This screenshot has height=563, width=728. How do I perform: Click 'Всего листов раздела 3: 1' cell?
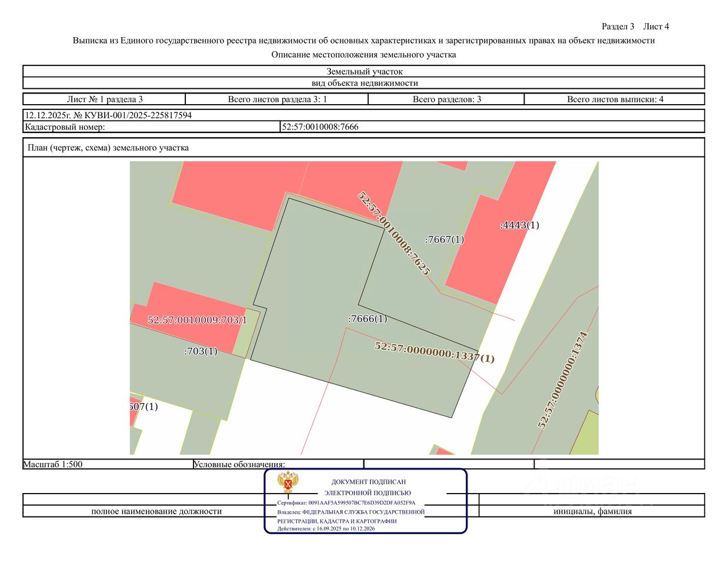277,99
